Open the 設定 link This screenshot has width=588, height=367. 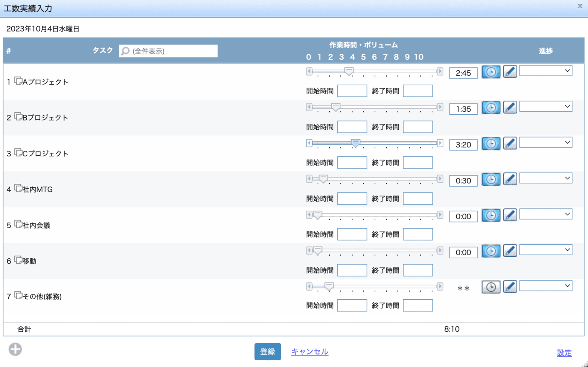coord(564,353)
